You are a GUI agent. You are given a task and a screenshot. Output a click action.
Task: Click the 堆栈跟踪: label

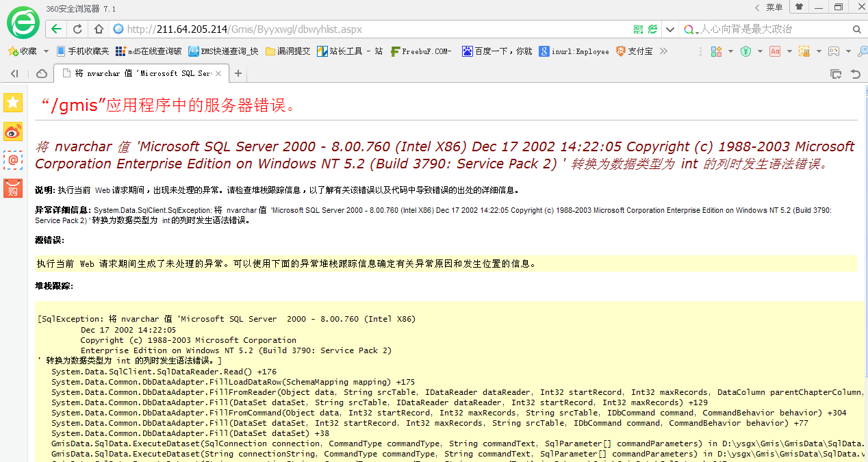click(54, 285)
